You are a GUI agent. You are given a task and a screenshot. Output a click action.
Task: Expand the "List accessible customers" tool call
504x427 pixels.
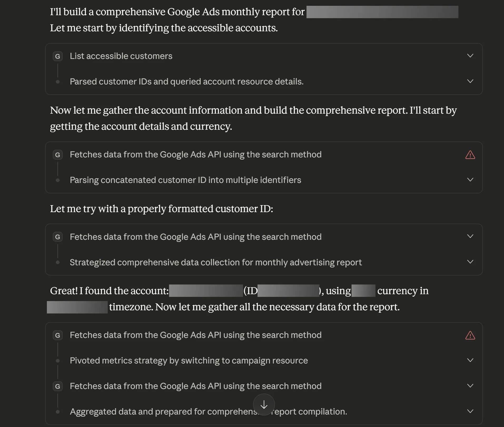(470, 56)
